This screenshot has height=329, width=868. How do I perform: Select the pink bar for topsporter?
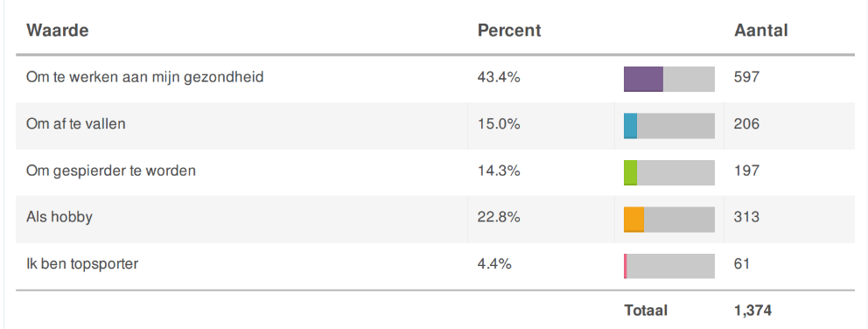tap(625, 266)
